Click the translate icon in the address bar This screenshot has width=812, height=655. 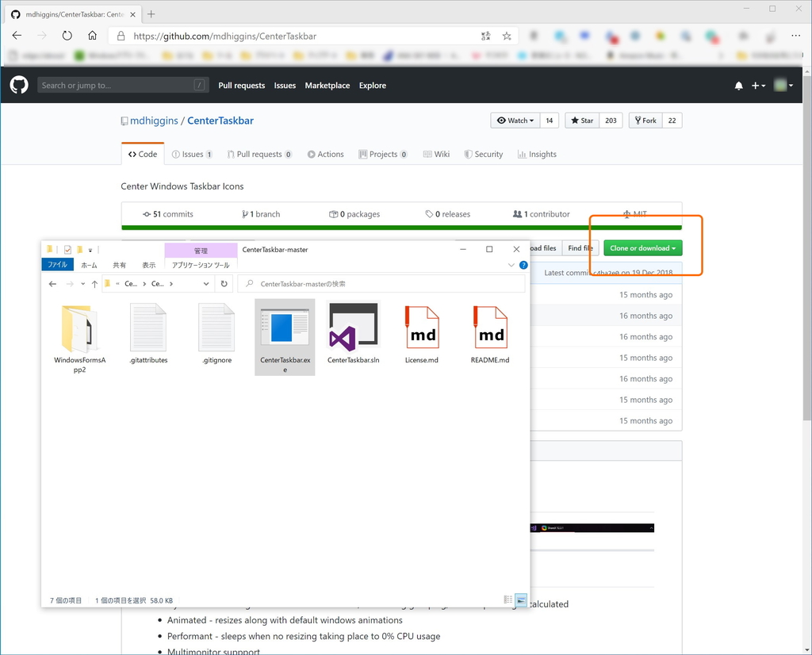coord(486,36)
